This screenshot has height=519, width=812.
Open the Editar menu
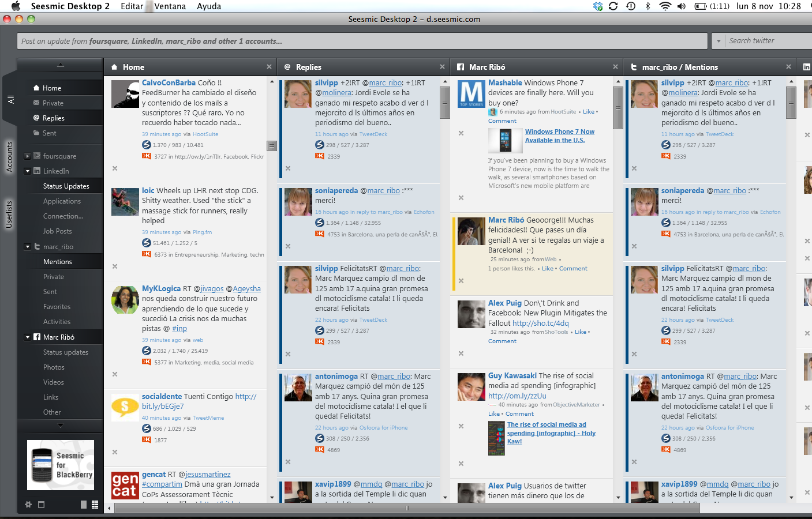click(132, 6)
